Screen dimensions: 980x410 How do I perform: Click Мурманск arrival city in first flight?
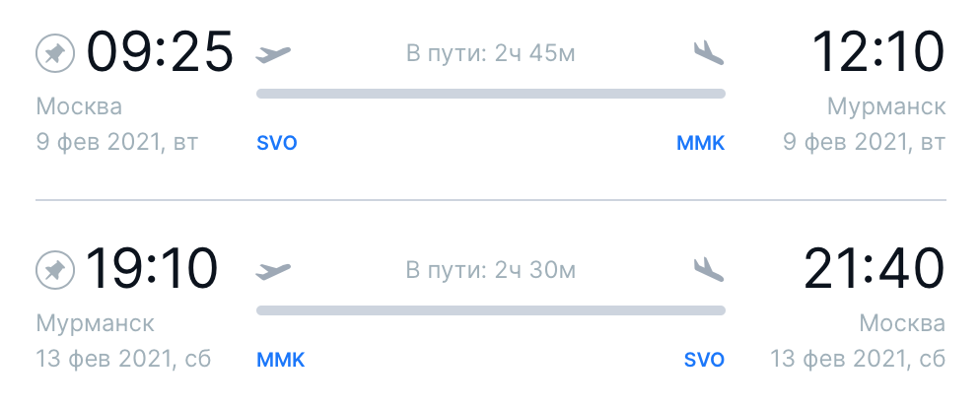[x=886, y=106]
